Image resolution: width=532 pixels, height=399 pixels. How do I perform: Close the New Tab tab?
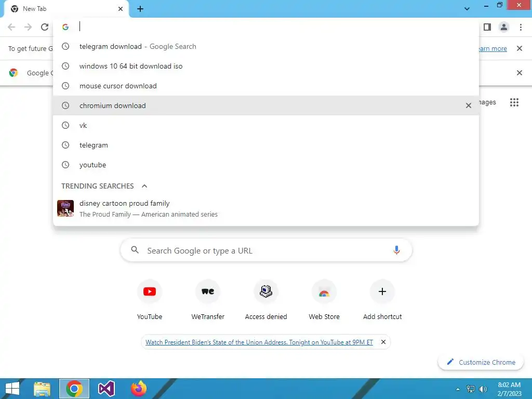(121, 9)
